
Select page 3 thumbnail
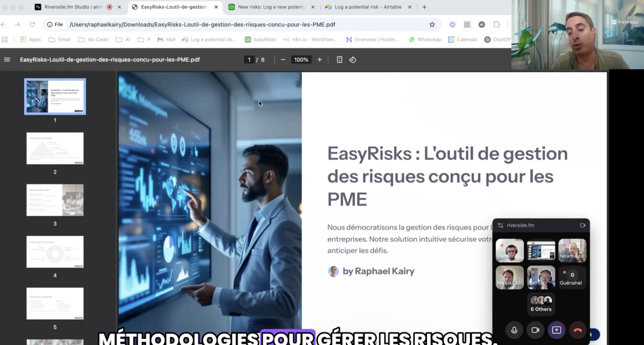[55, 200]
